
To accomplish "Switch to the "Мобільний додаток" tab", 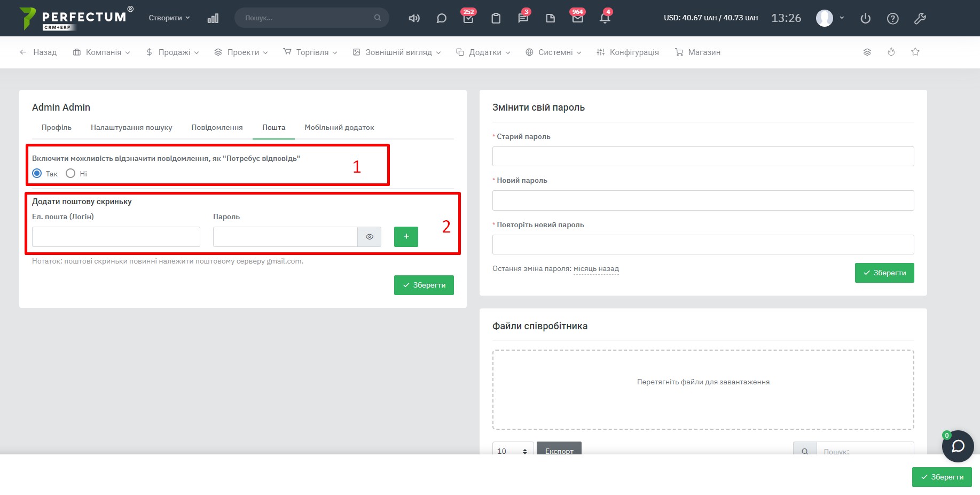I will (x=339, y=127).
